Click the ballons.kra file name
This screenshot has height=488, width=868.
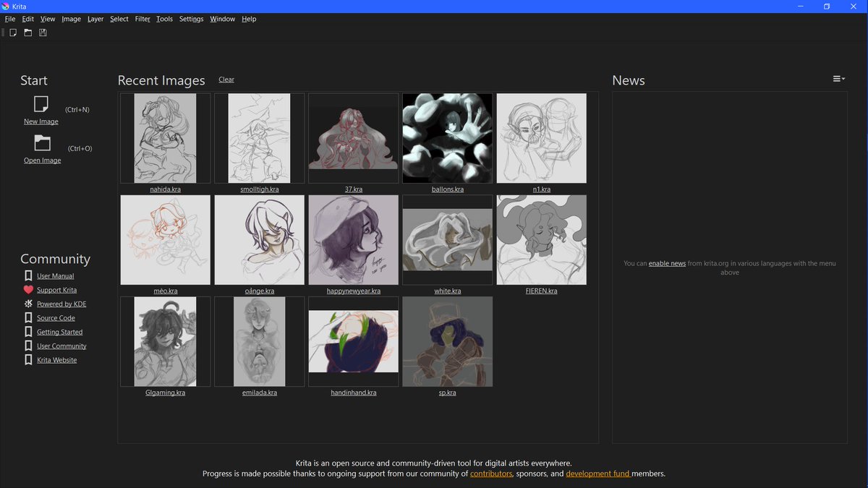pos(447,189)
